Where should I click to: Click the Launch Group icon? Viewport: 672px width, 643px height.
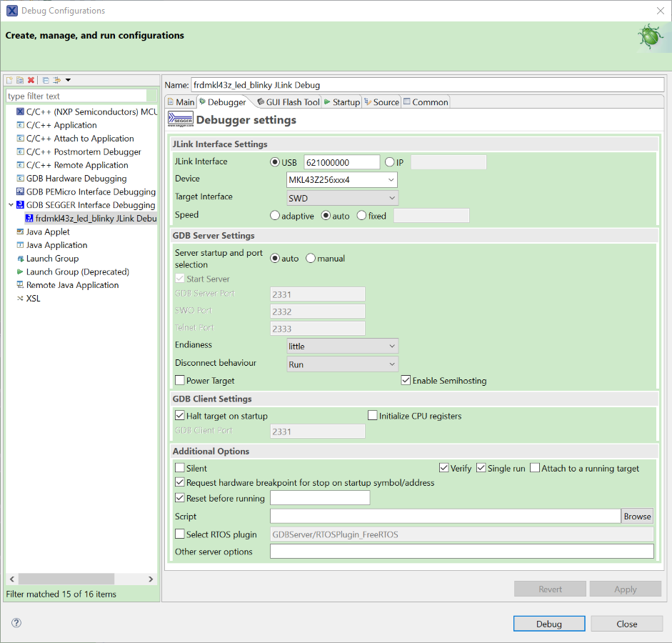[x=20, y=259]
